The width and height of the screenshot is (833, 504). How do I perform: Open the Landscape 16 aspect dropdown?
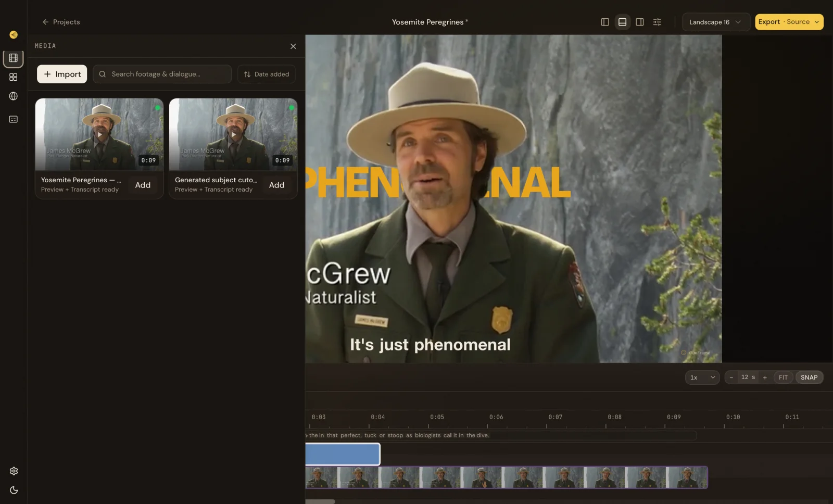point(716,22)
